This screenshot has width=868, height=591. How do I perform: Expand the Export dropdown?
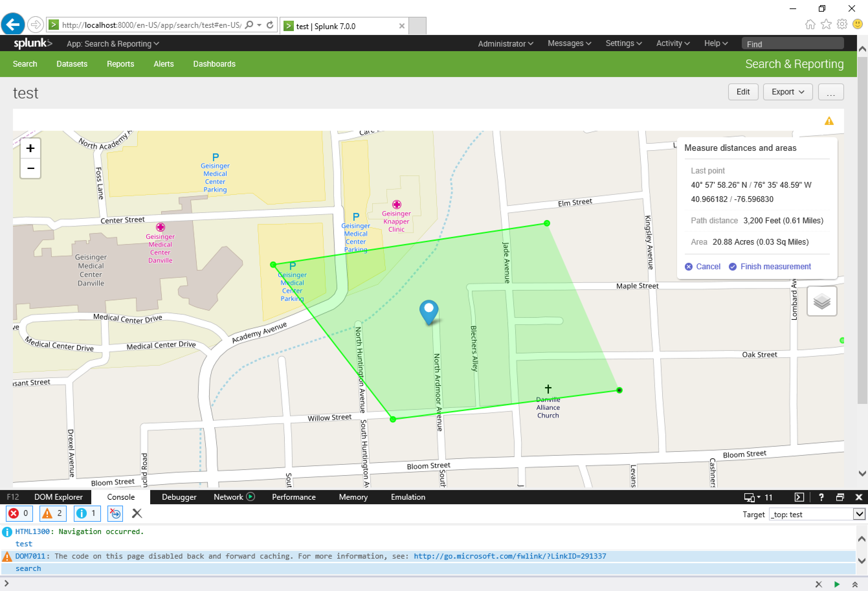point(788,92)
